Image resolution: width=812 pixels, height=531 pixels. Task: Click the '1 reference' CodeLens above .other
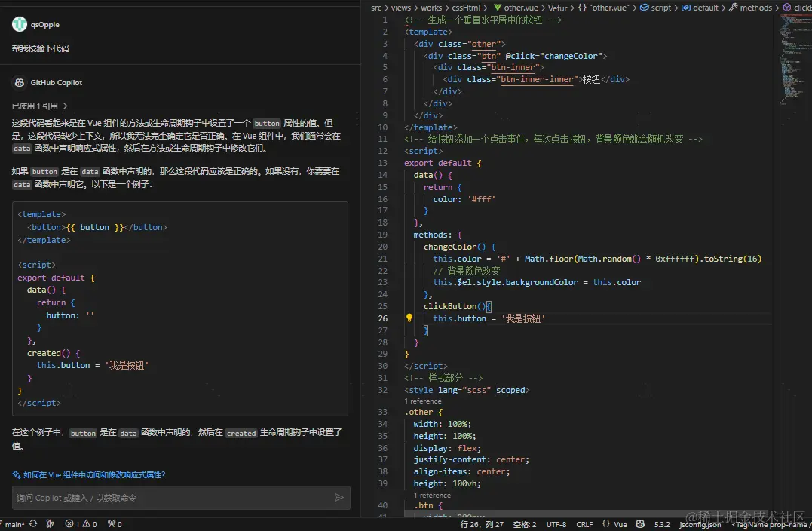point(422,401)
